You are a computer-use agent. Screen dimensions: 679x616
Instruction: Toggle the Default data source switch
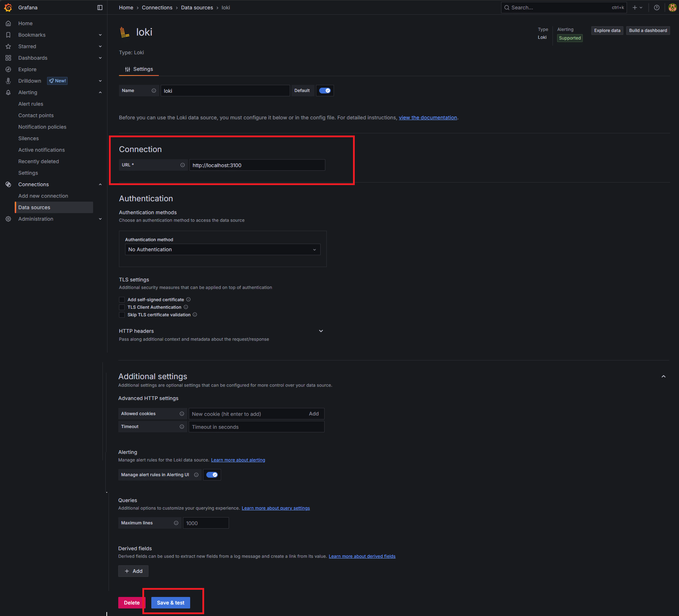pos(325,91)
